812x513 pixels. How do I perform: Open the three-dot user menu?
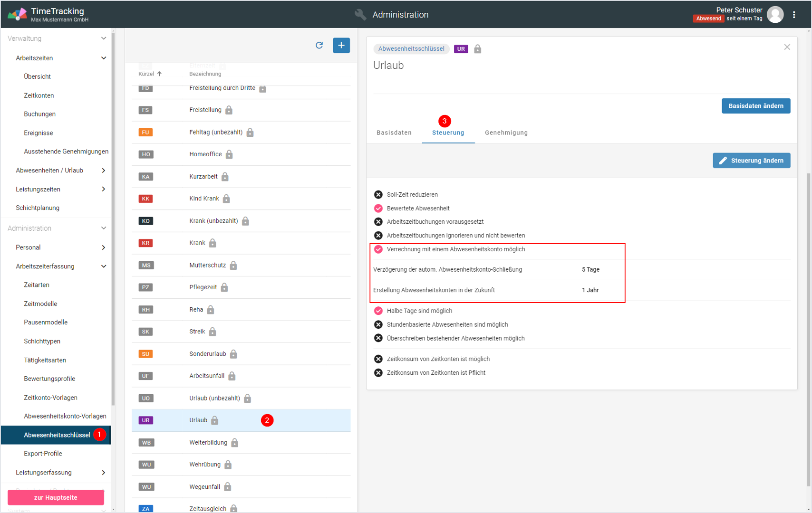[x=794, y=15]
